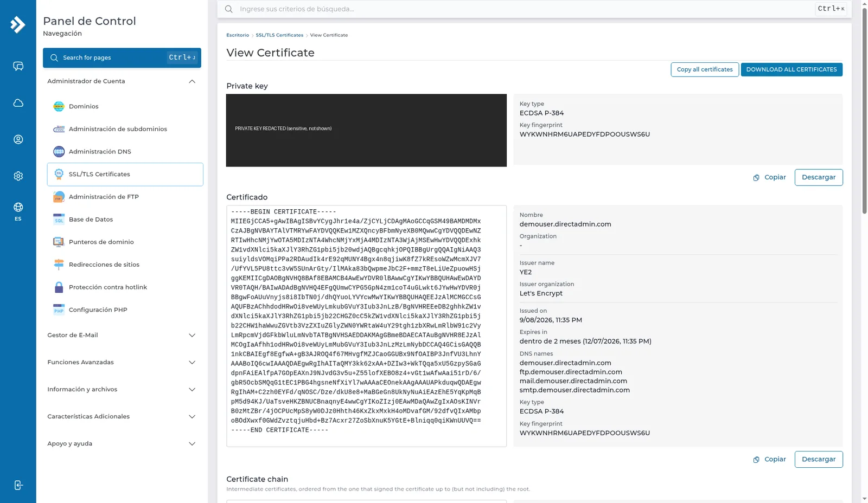Click the "Let's Encrypt" issuer organization value

click(x=541, y=293)
